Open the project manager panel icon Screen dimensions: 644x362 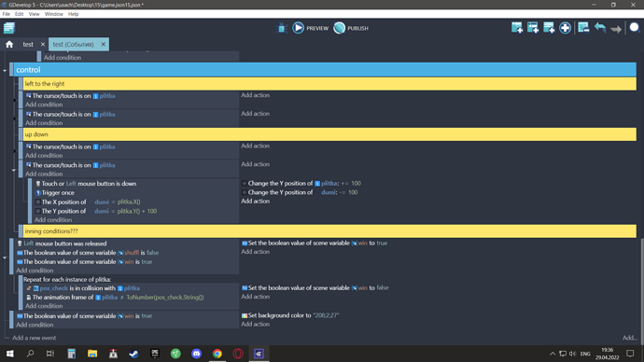pos(9,28)
